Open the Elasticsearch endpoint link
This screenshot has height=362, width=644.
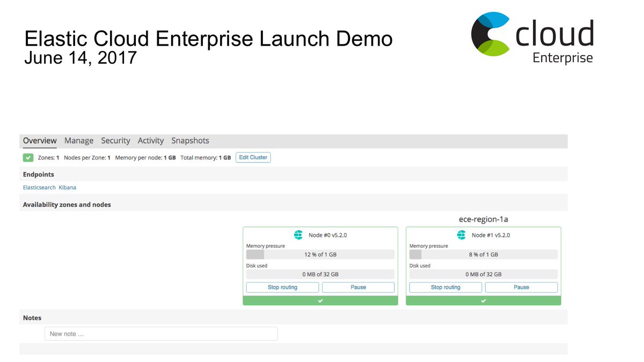pyautogui.click(x=39, y=188)
